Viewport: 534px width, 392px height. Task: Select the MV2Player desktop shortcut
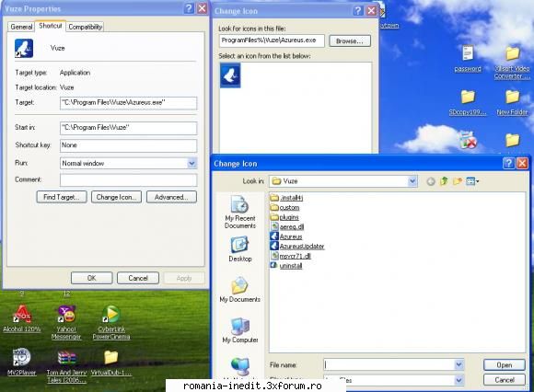point(22,362)
